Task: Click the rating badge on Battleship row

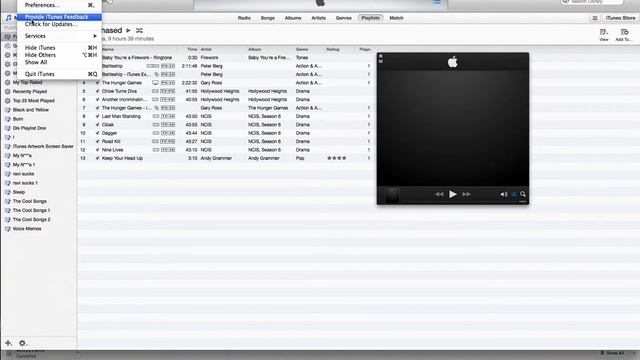Action: (168, 66)
